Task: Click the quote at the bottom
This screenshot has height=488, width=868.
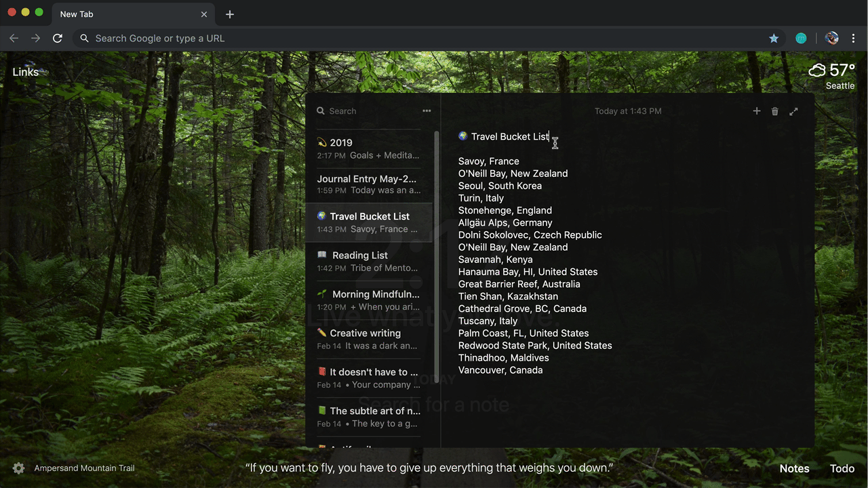Action: [x=429, y=468]
